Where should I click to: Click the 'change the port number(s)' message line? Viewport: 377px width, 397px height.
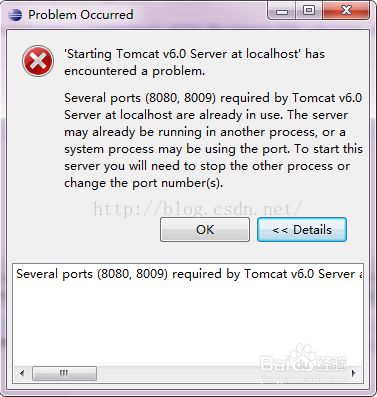[143, 183]
